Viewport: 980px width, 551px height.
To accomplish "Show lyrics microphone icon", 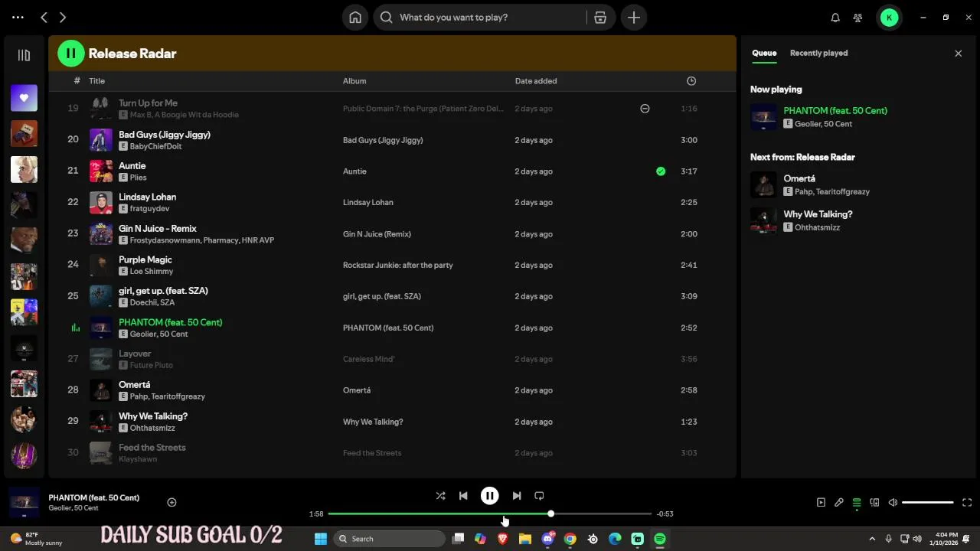I will [x=839, y=503].
